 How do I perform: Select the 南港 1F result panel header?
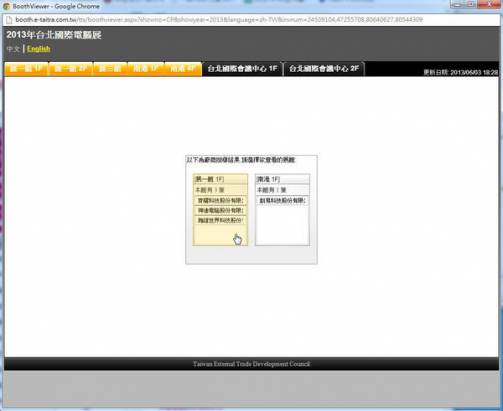[x=282, y=179]
